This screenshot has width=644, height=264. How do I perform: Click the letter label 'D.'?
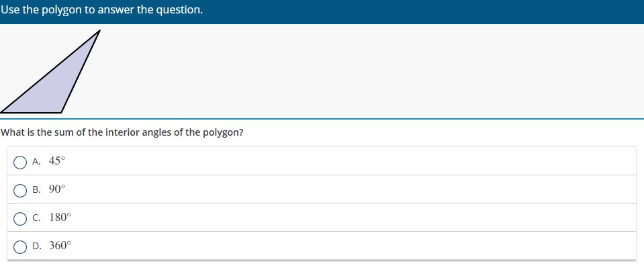[x=36, y=247]
